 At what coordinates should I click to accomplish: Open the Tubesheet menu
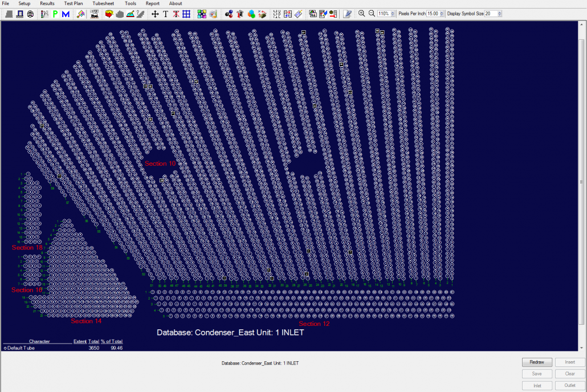pyautogui.click(x=103, y=3)
